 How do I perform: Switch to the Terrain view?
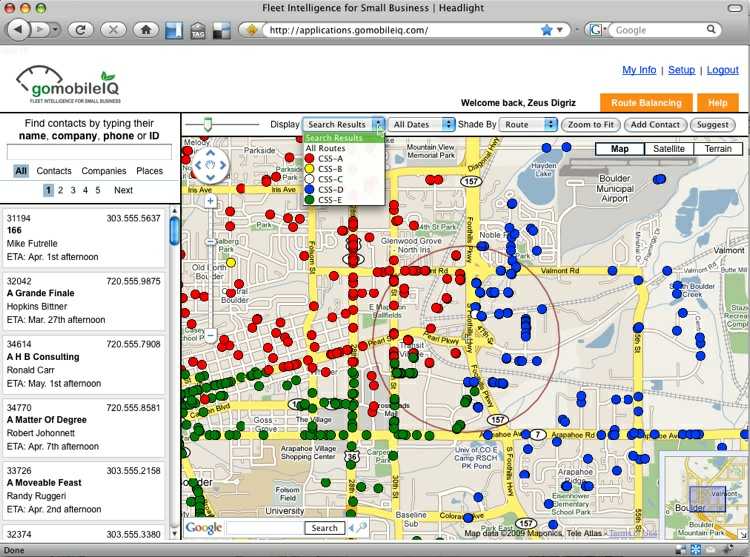718,149
